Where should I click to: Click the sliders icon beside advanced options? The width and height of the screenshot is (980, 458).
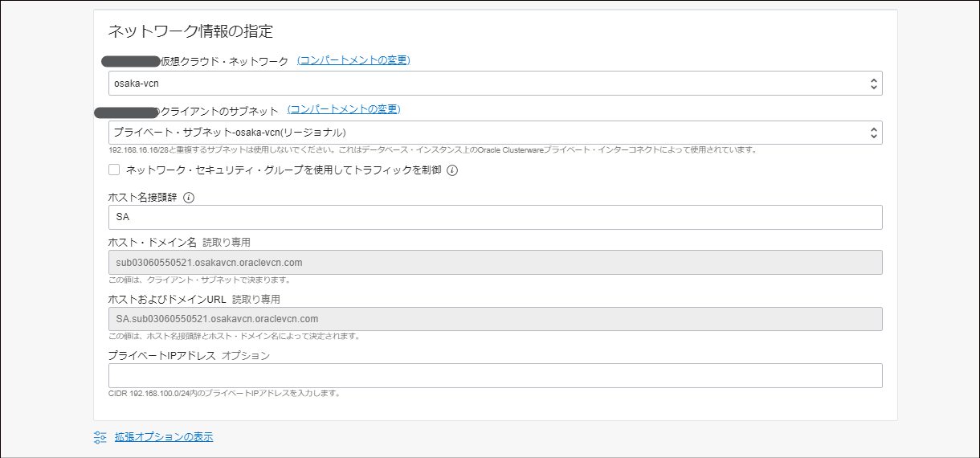(100, 437)
